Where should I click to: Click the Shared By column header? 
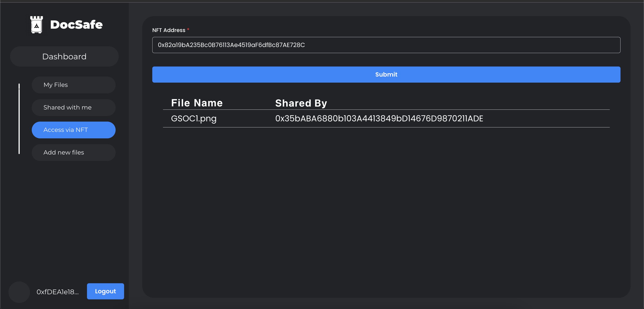coord(301,103)
